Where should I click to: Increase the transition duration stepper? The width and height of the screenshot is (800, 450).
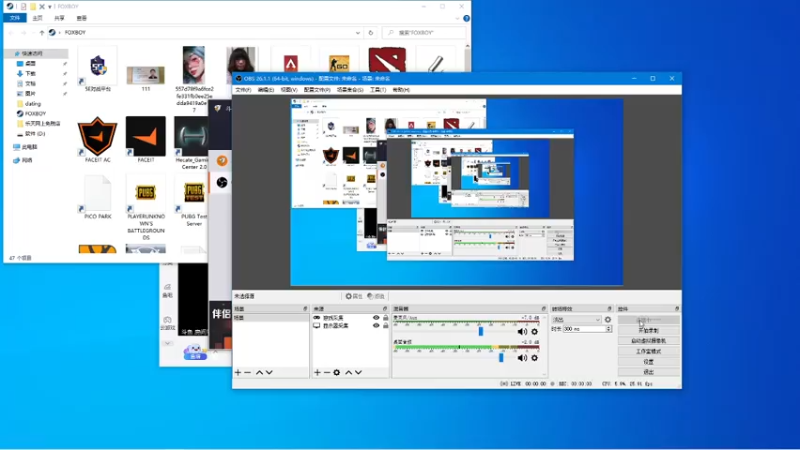609,328
